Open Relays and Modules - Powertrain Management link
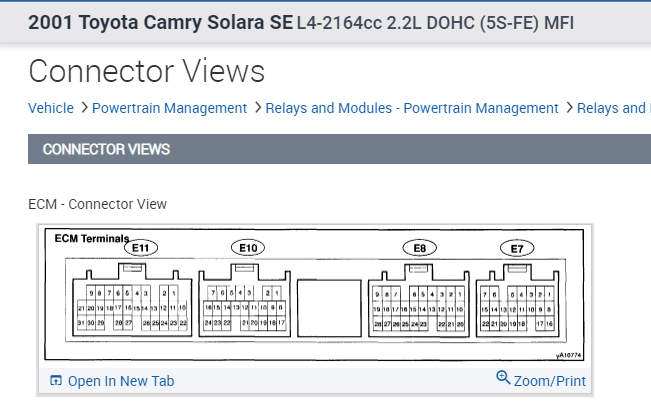The height and width of the screenshot is (413, 651). coord(411,108)
